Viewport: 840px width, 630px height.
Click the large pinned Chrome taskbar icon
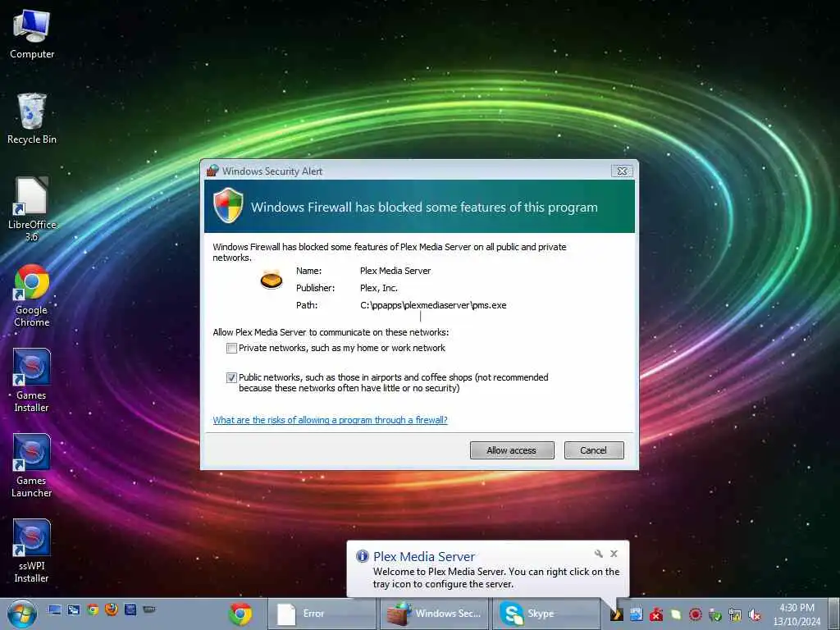(240, 614)
